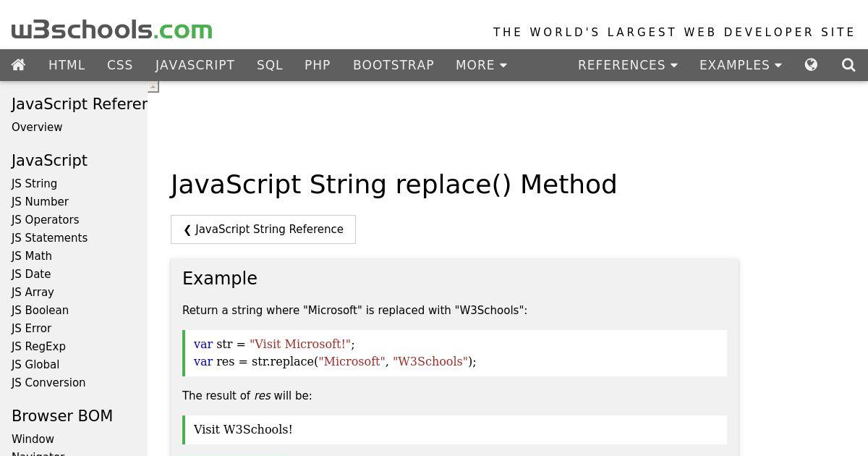Viewport: 868px width, 456px height.
Task: Open JS Global reference link
Action: pyautogui.click(x=35, y=365)
